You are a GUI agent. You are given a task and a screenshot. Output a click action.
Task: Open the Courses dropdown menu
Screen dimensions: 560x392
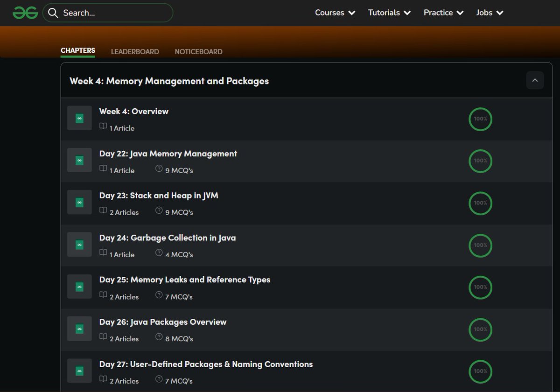pos(335,13)
